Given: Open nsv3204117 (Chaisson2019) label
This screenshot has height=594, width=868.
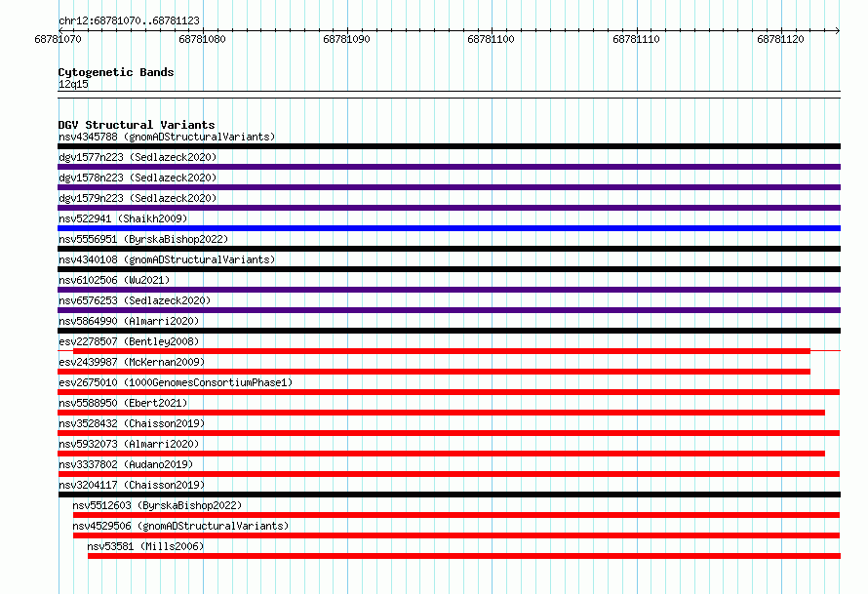Looking at the screenshot, I should pyautogui.click(x=132, y=485).
